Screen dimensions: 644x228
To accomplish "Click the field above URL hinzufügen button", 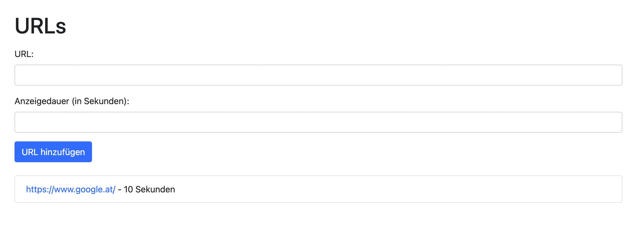I will [318, 122].
